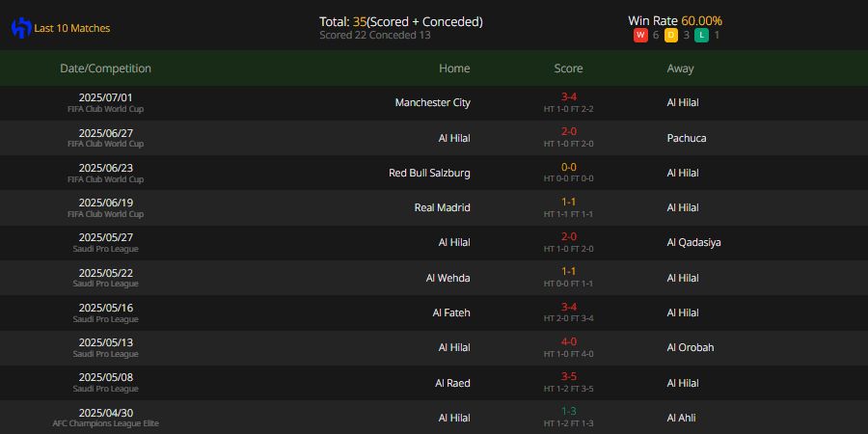The height and width of the screenshot is (434, 868).
Task: Select Red Bull Salzburg team name
Action: [x=429, y=173]
